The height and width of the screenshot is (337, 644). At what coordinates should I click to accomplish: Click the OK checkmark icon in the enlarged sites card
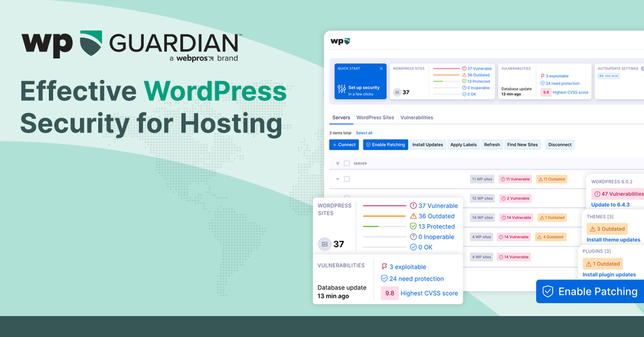(413, 247)
